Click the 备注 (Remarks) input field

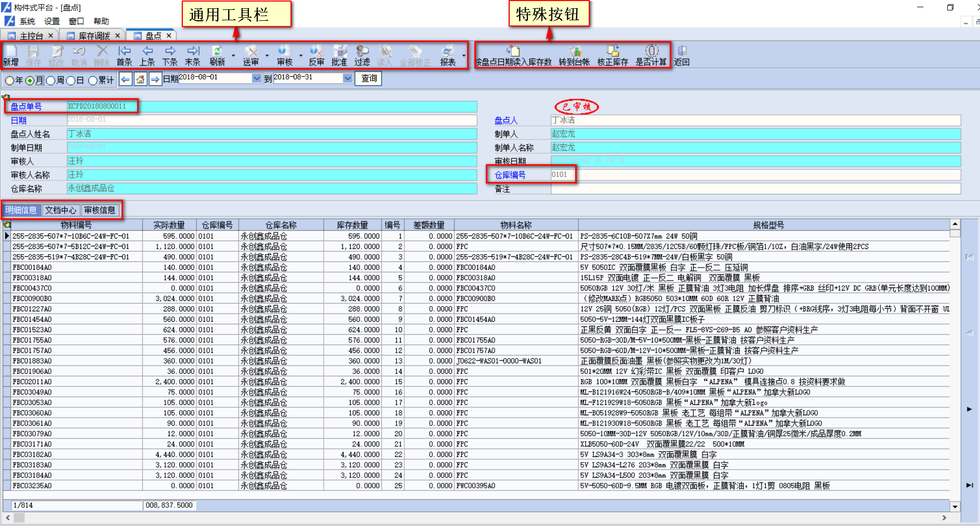click(756, 189)
